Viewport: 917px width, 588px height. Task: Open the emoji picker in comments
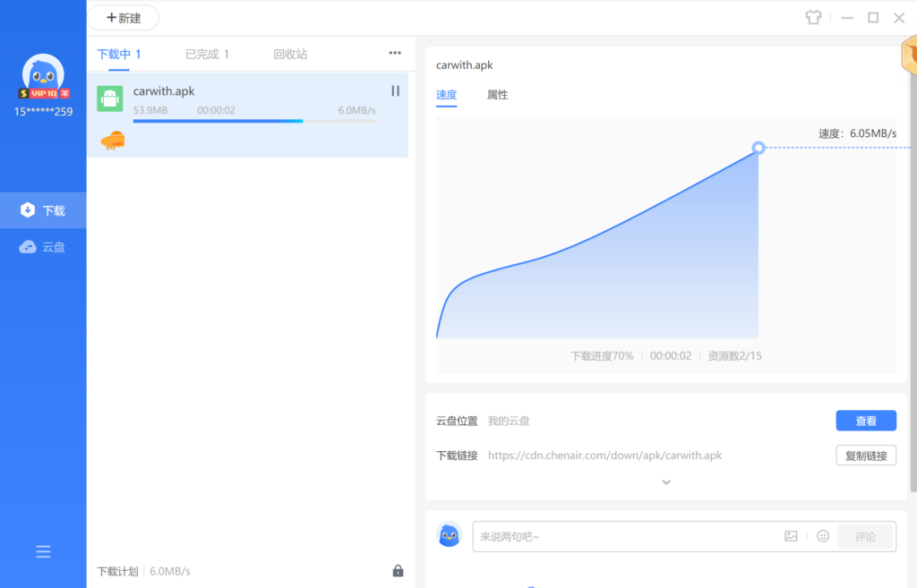[x=822, y=536]
